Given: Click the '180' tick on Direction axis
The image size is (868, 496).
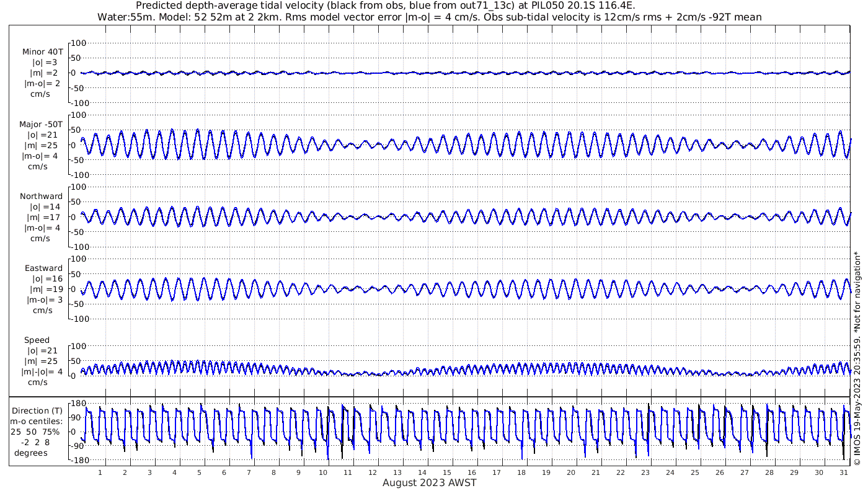Looking at the screenshot, I should [77, 404].
